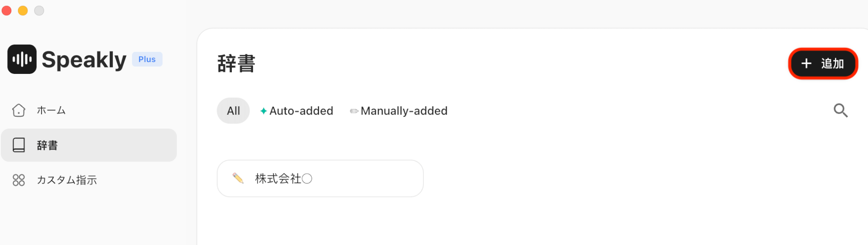Click the green sparkle Auto-added icon
Viewport: 868px width, 245px height.
click(x=264, y=111)
